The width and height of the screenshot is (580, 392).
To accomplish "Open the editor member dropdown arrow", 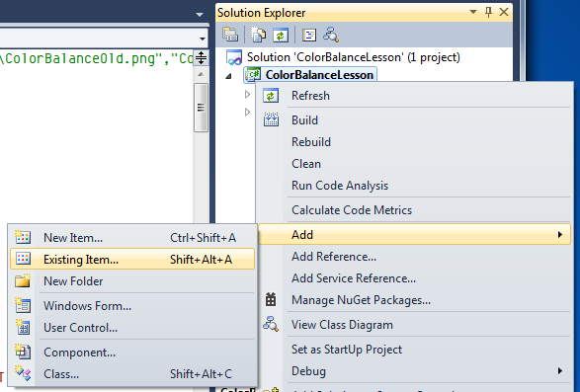I will click(x=203, y=39).
